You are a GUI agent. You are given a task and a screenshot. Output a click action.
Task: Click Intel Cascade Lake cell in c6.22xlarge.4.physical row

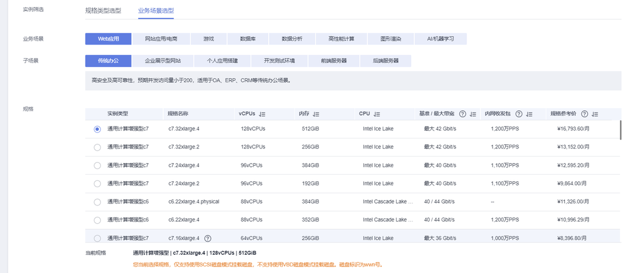click(x=388, y=202)
